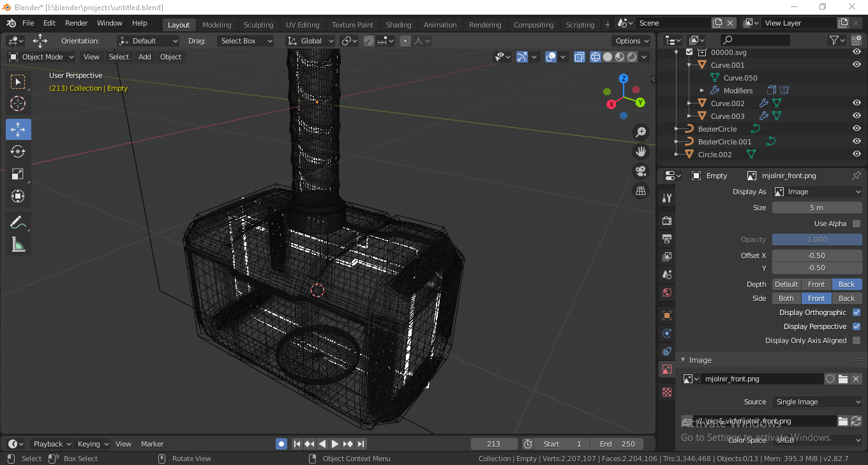The image size is (868, 465).
Task: Switch to the Modeling workspace tab
Action: 216,25
